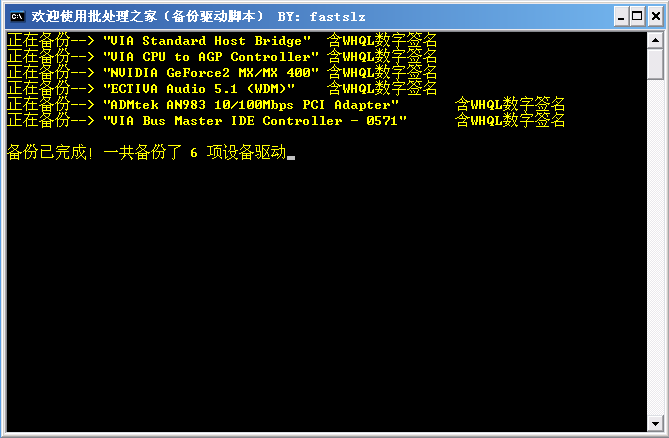This screenshot has height=438, width=669.
Task: Click 含WHQL数字签名 beside the ADMtek line
Action: coord(510,104)
